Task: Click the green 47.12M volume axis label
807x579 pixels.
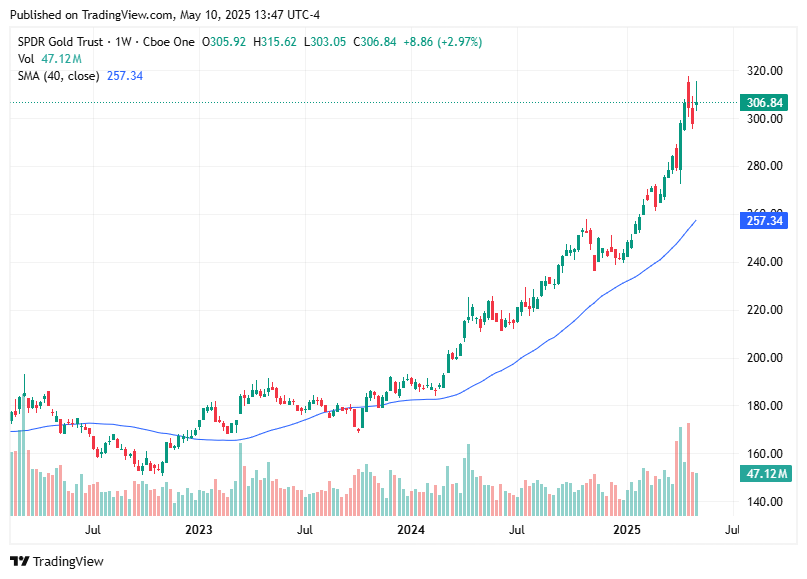Action: pyautogui.click(x=765, y=473)
